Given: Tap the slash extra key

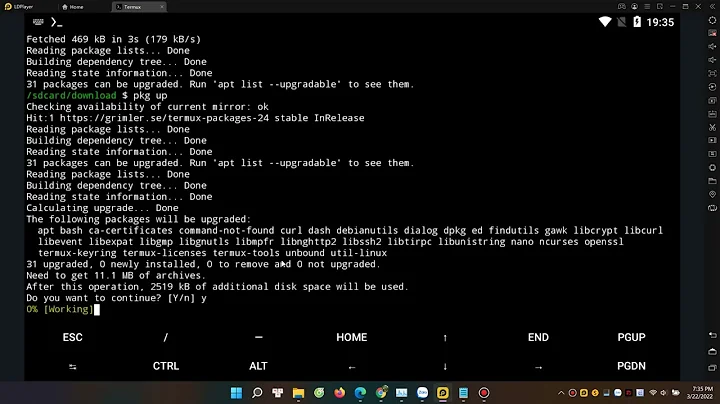Looking at the screenshot, I should coord(166,337).
